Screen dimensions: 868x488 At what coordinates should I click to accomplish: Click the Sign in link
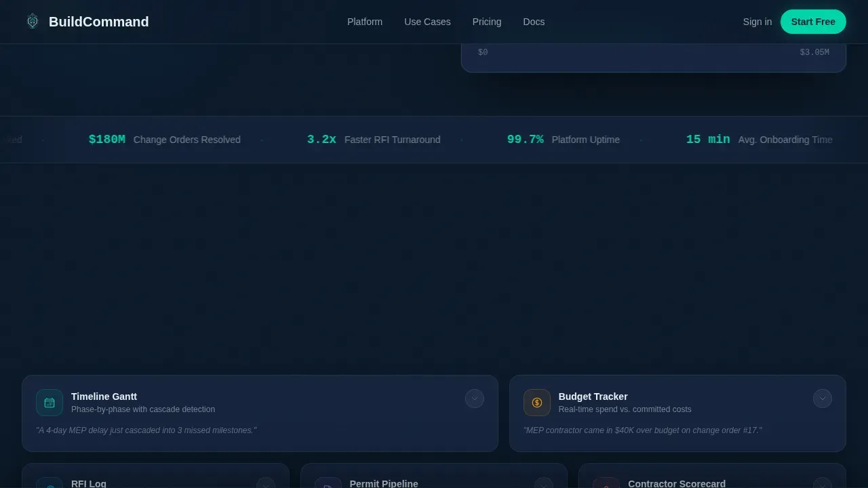coord(757,22)
